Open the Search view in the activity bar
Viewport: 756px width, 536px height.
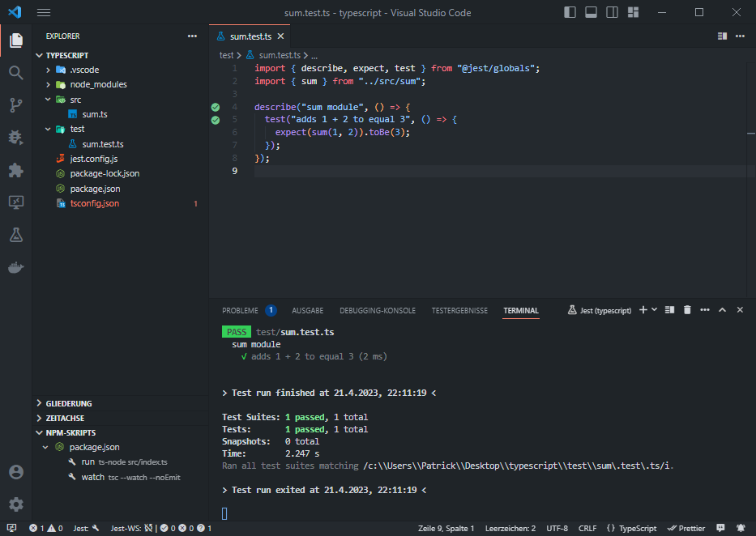tap(15, 71)
